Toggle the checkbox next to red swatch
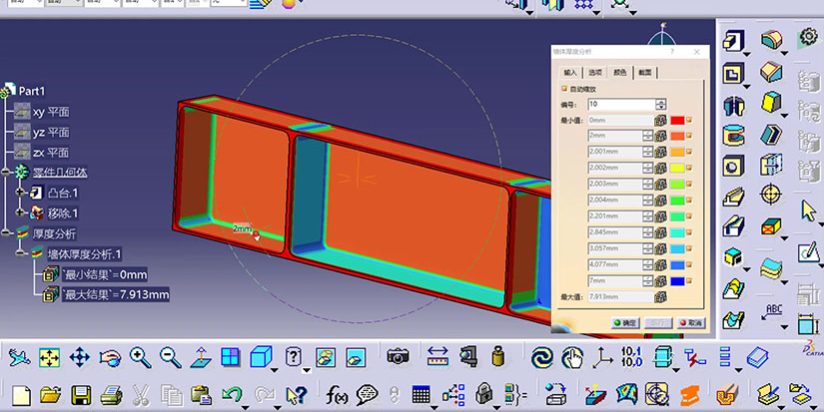The image size is (824, 412). [690, 120]
